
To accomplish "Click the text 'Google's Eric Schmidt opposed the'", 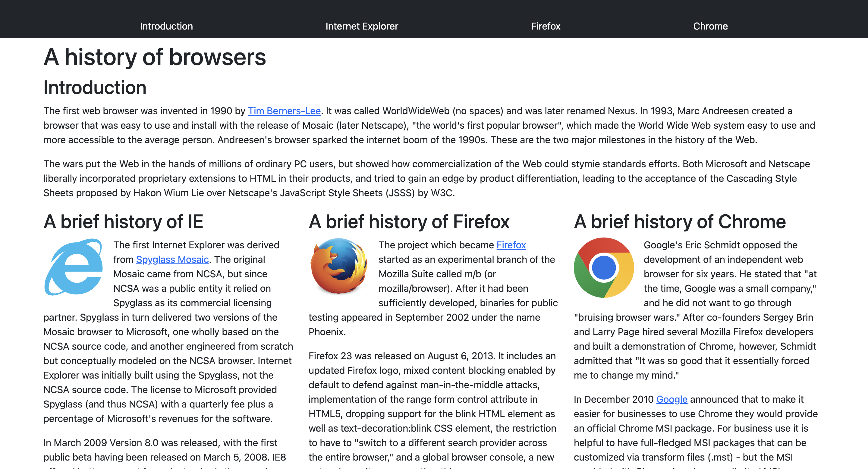I will point(720,245).
